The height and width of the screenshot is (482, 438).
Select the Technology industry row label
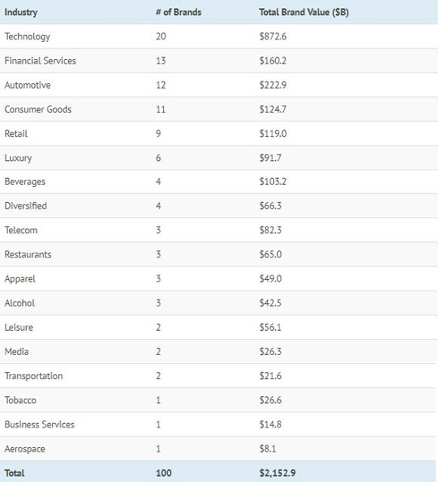click(27, 37)
